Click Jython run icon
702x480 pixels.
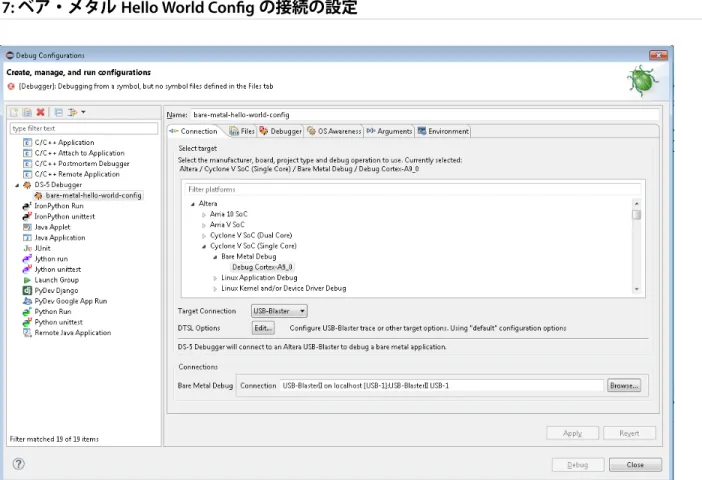(x=27, y=259)
